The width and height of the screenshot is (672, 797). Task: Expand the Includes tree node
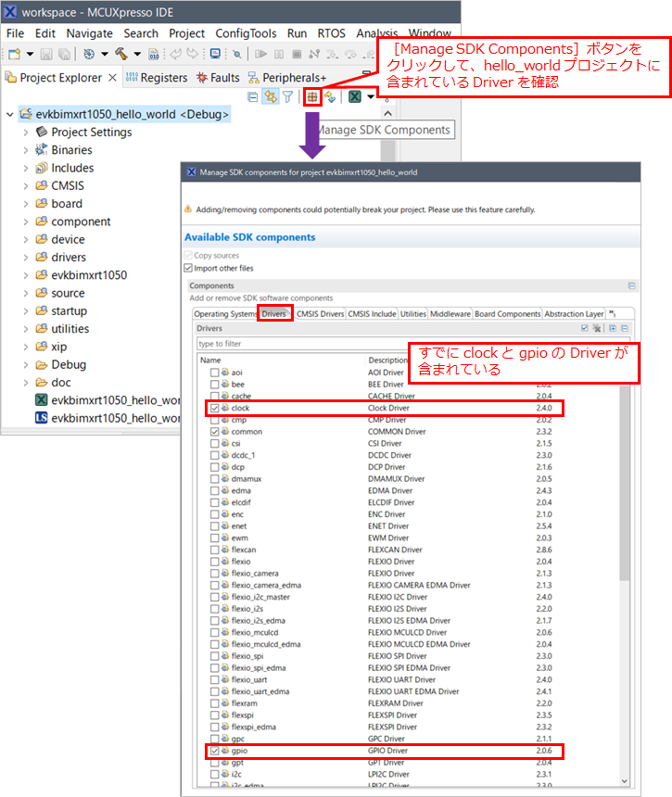coord(25,168)
